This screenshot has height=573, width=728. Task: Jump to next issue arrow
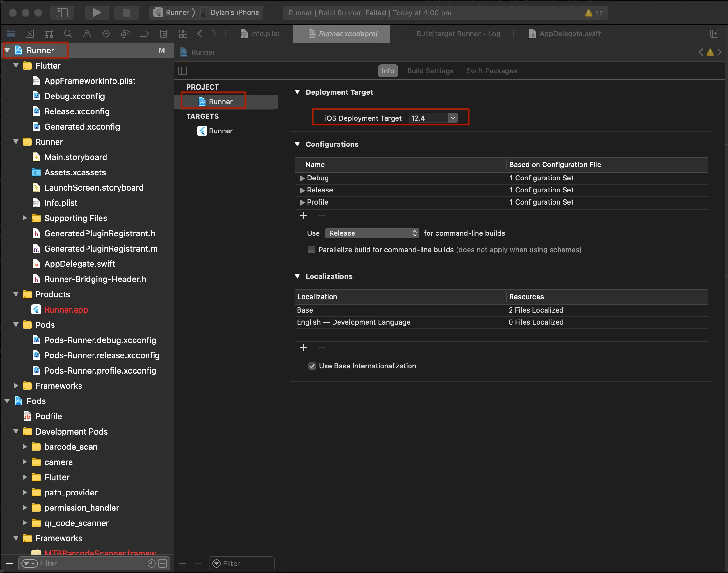[719, 52]
